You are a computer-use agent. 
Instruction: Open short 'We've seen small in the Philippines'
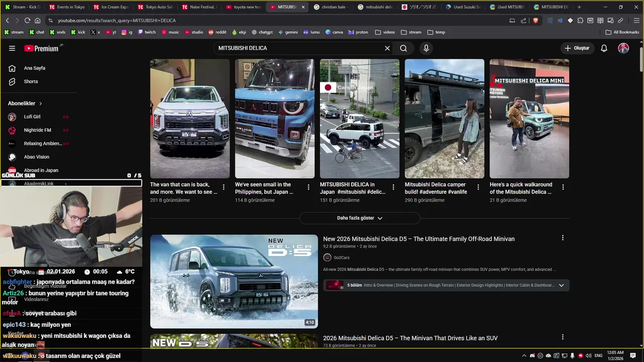coord(275,119)
